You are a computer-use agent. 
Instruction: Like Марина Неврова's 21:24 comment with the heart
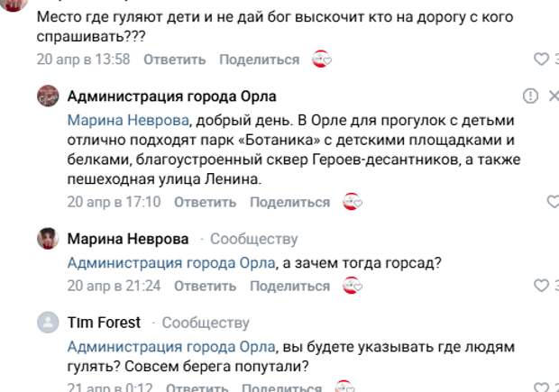(541, 286)
